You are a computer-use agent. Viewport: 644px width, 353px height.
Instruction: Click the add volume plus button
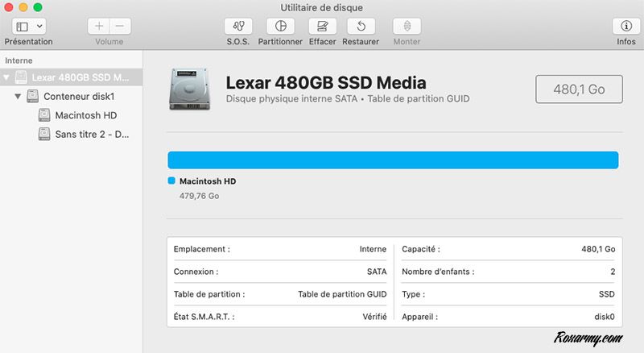[x=99, y=26]
